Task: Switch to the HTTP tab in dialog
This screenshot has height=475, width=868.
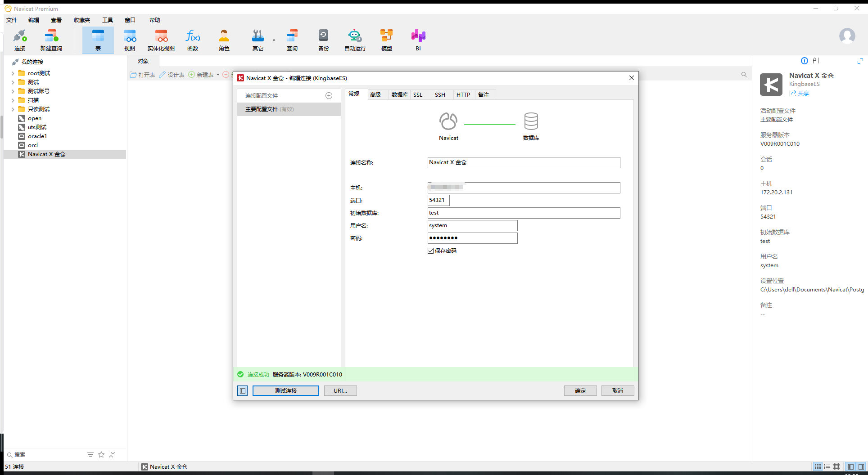Action: click(x=463, y=95)
